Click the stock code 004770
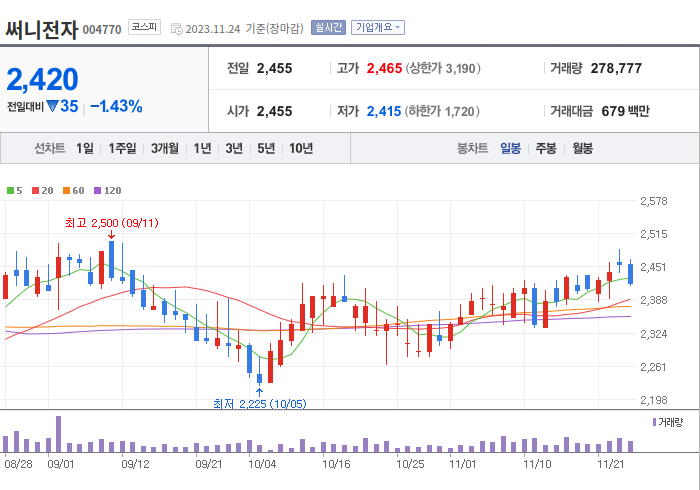Image resolution: width=700 pixels, height=490 pixels. tap(102, 30)
